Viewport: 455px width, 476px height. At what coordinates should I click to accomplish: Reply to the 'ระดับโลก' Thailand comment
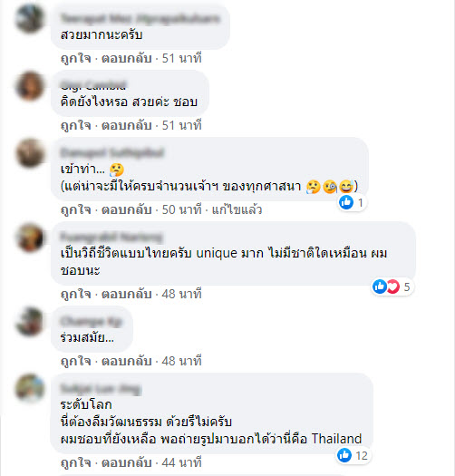point(126,462)
